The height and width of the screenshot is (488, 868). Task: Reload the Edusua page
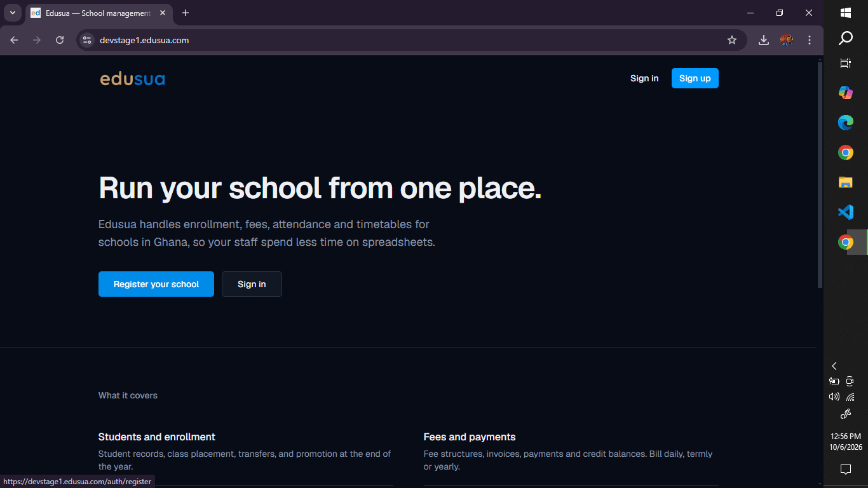pos(60,40)
